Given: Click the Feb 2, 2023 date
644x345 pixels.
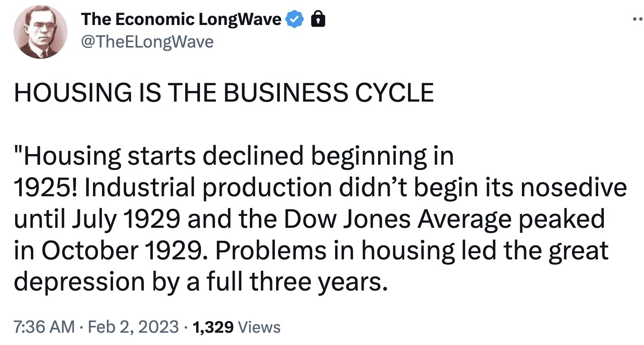Looking at the screenshot, I should pos(133,327).
